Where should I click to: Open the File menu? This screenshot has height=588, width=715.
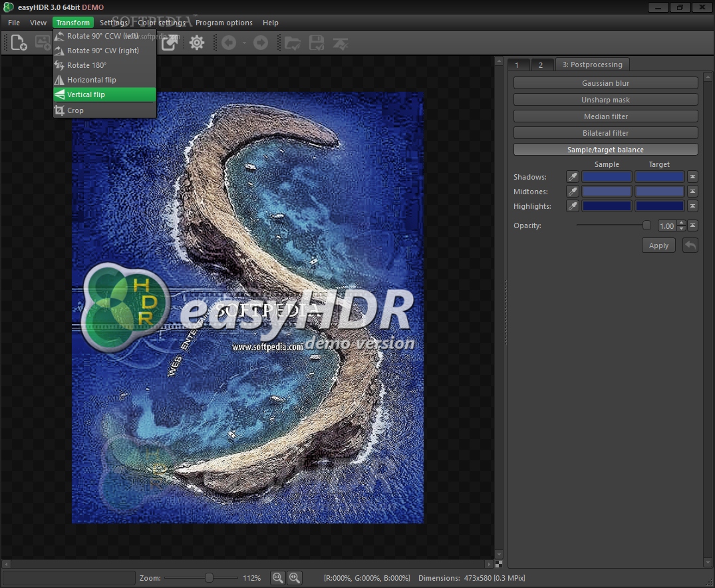(x=14, y=23)
